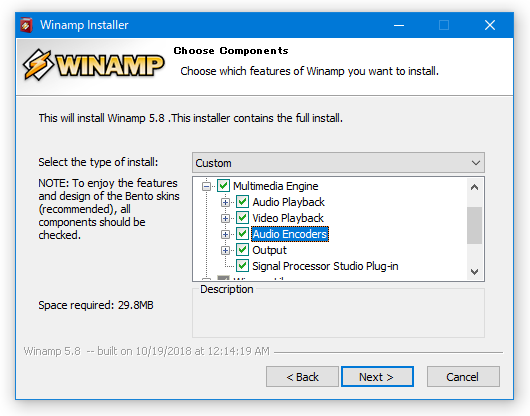Viewport: 530px width, 416px height.
Task: Click the Description group box label
Action: (227, 289)
